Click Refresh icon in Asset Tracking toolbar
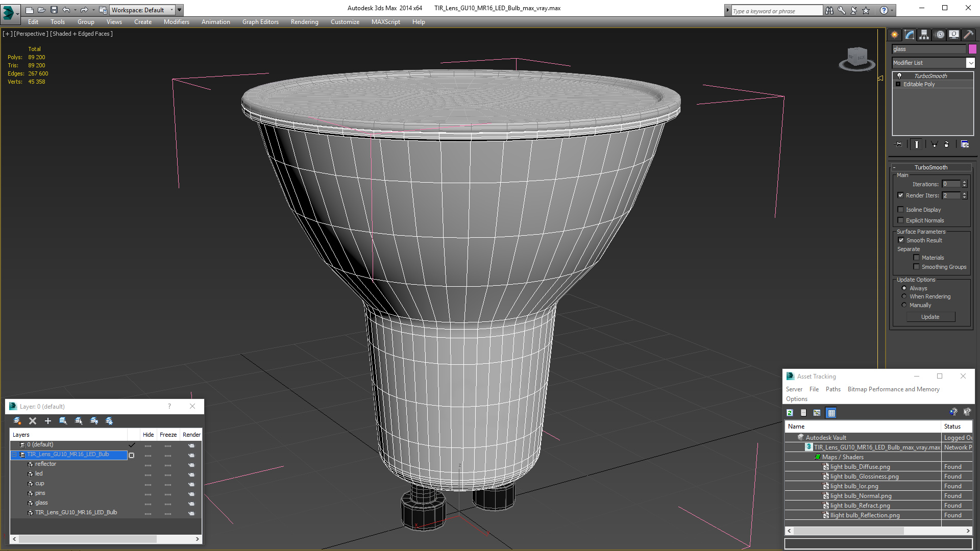The width and height of the screenshot is (980, 551). pyautogui.click(x=790, y=413)
